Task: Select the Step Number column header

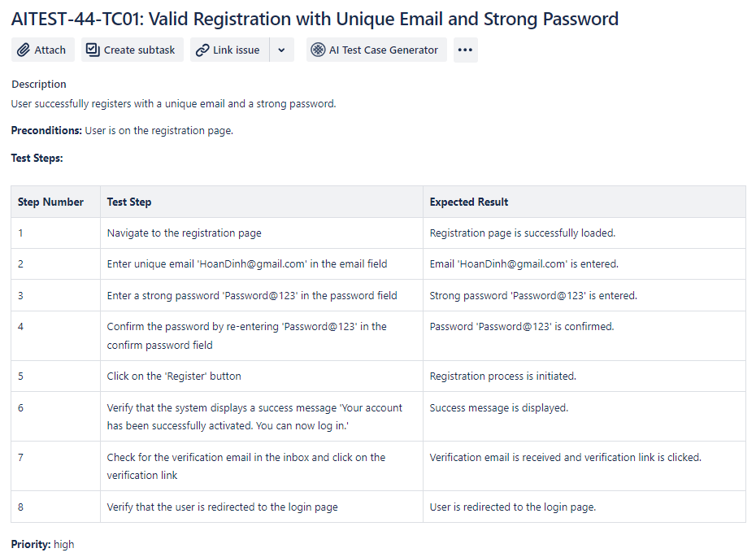Action: click(51, 202)
